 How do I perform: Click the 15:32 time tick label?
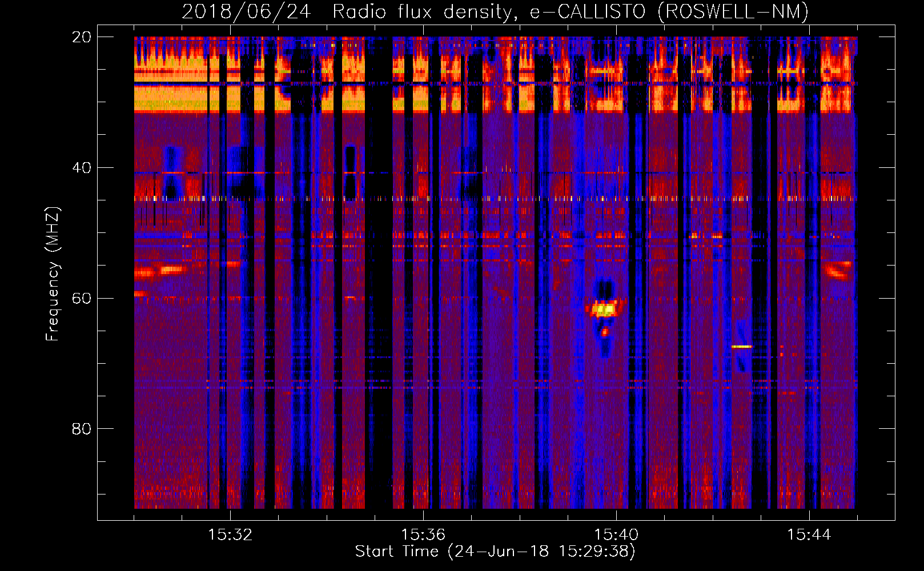(x=230, y=535)
